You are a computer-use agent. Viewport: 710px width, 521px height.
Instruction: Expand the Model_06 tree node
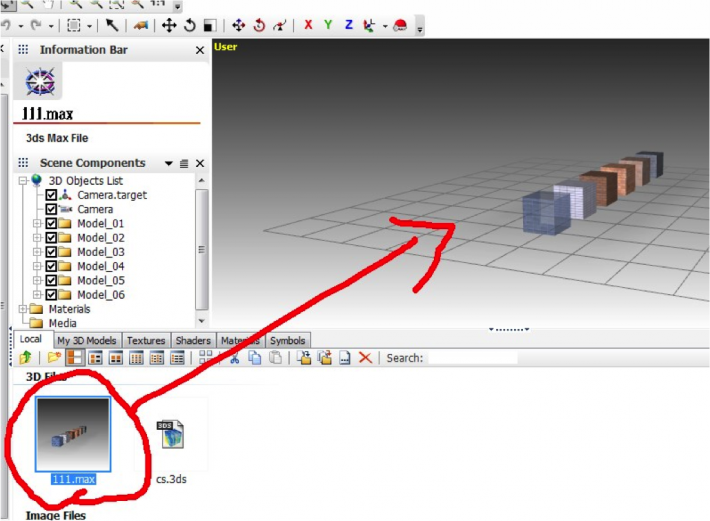37,295
